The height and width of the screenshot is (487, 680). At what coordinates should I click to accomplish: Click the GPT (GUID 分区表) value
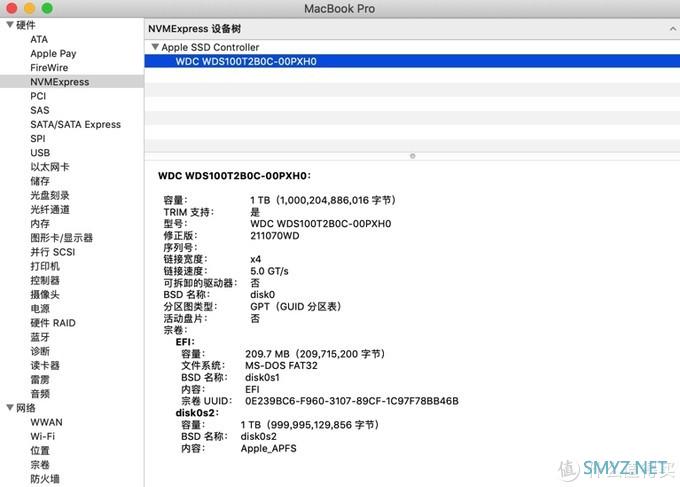296,307
